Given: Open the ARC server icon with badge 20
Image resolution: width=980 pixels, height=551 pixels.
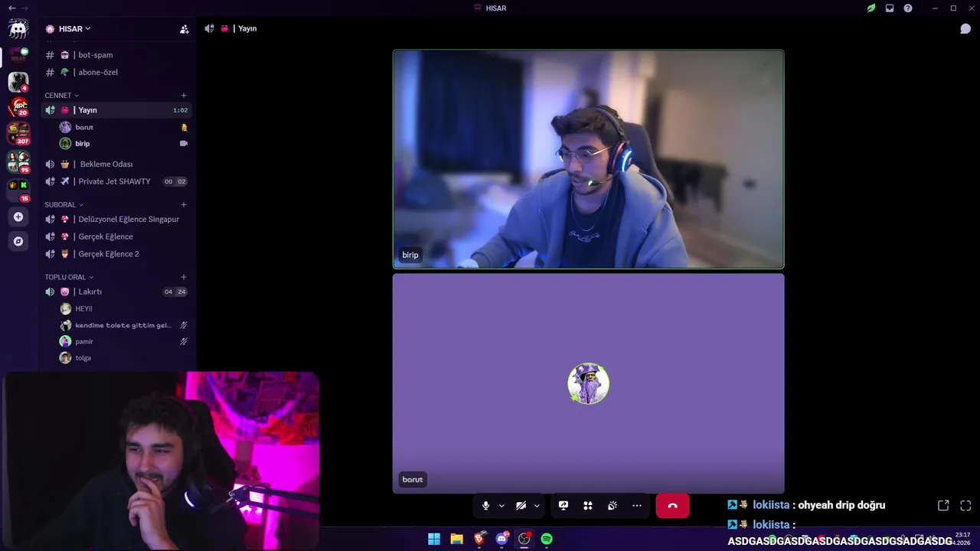Looking at the screenshot, I should pos(18,107).
